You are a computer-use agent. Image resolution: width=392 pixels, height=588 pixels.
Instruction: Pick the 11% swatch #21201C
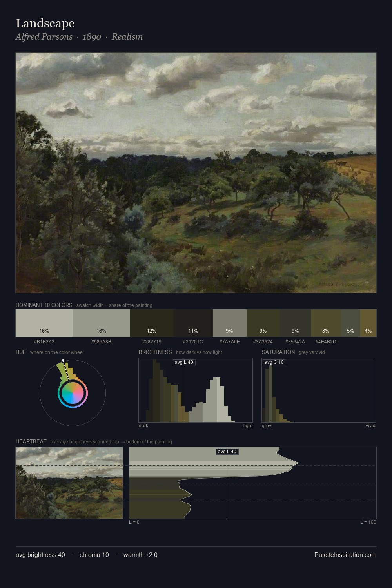click(x=193, y=323)
